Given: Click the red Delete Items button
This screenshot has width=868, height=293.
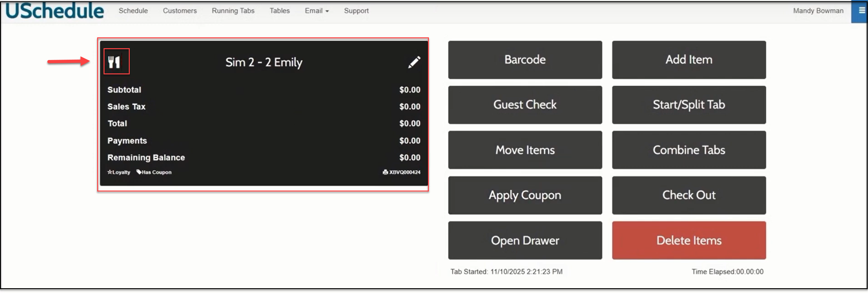Looking at the screenshot, I should click(x=689, y=241).
